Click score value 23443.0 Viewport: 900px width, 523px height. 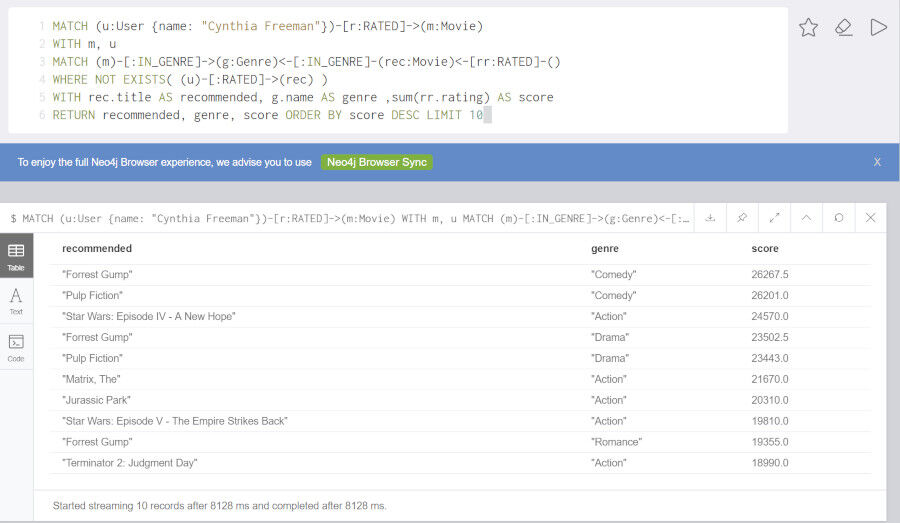pyautogui.click(x=770, y=358)
